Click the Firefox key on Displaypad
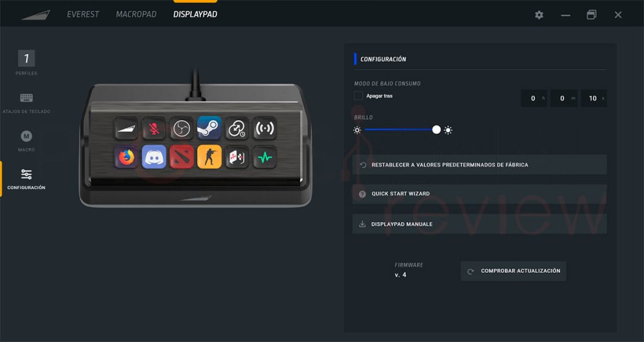 pos(126,157)
